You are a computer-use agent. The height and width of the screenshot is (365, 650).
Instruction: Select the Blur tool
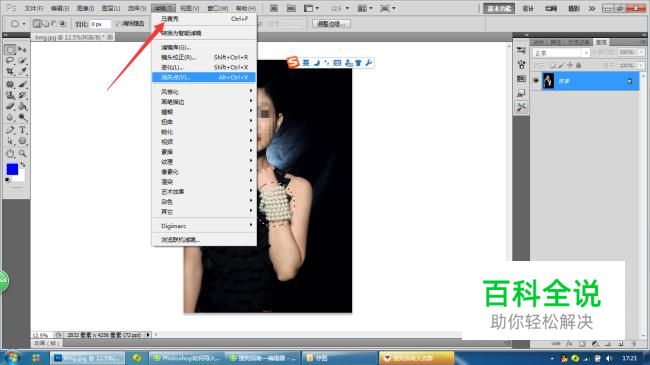pyautogui.click(x=10, y=117)
